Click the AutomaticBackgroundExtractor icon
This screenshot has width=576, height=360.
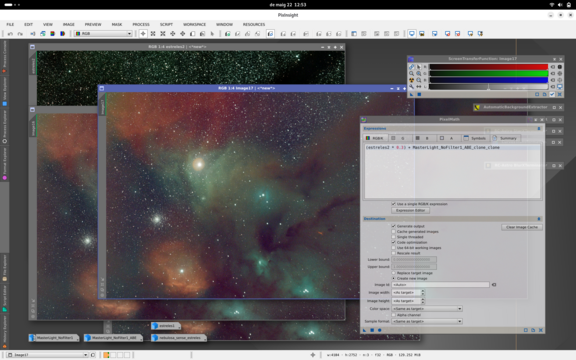coord(477,107)
